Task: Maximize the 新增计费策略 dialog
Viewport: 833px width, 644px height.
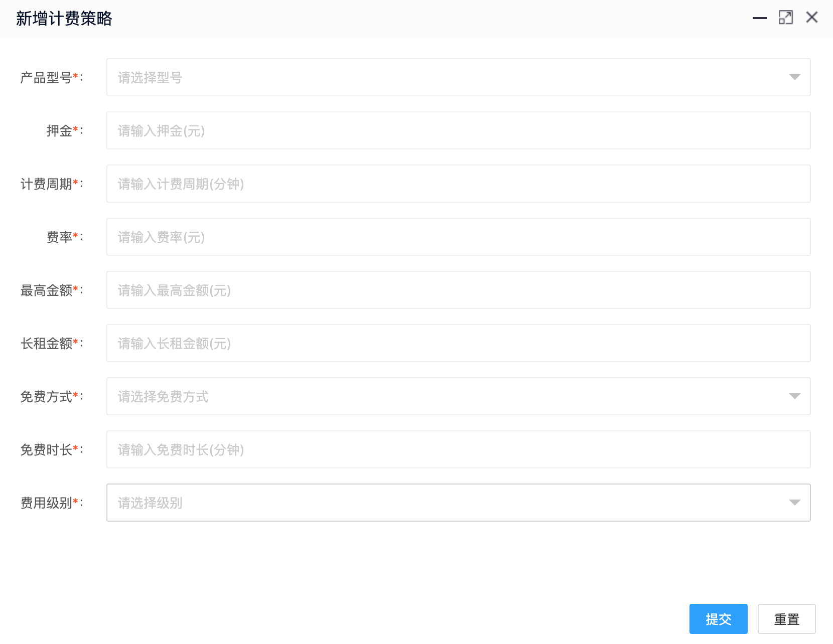Action: 786,18
